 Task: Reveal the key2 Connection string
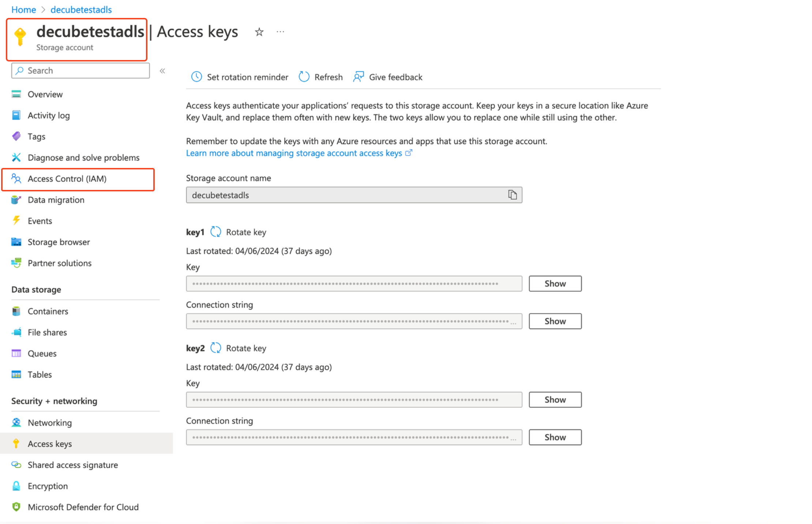[x=555, y=437]
